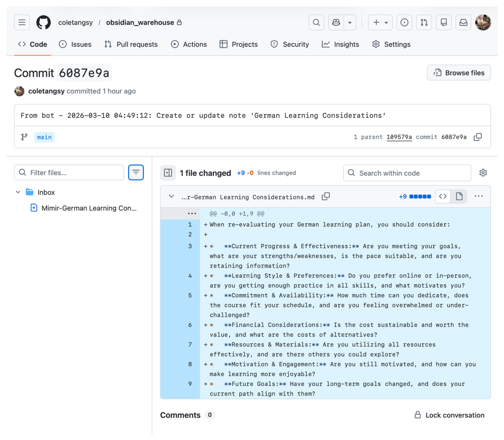Switch to the Issues tab
The height and width of the screenshot is (440, 504).
coord(75,44)
